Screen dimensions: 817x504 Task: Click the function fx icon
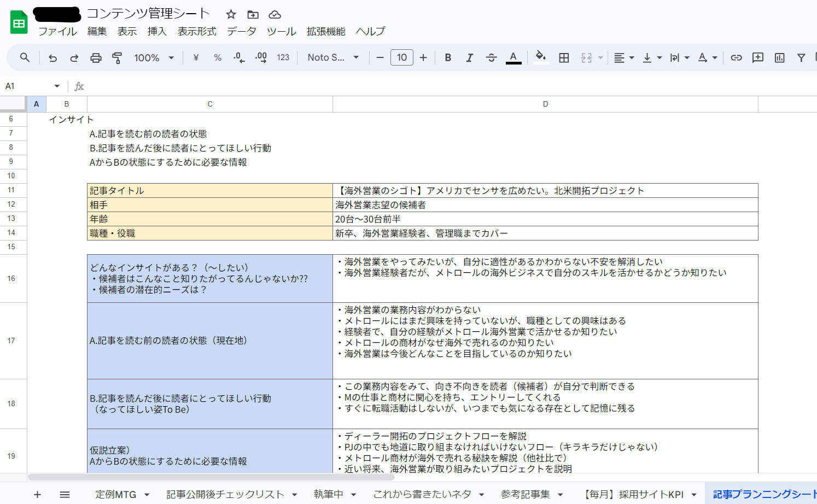[79, 86]
